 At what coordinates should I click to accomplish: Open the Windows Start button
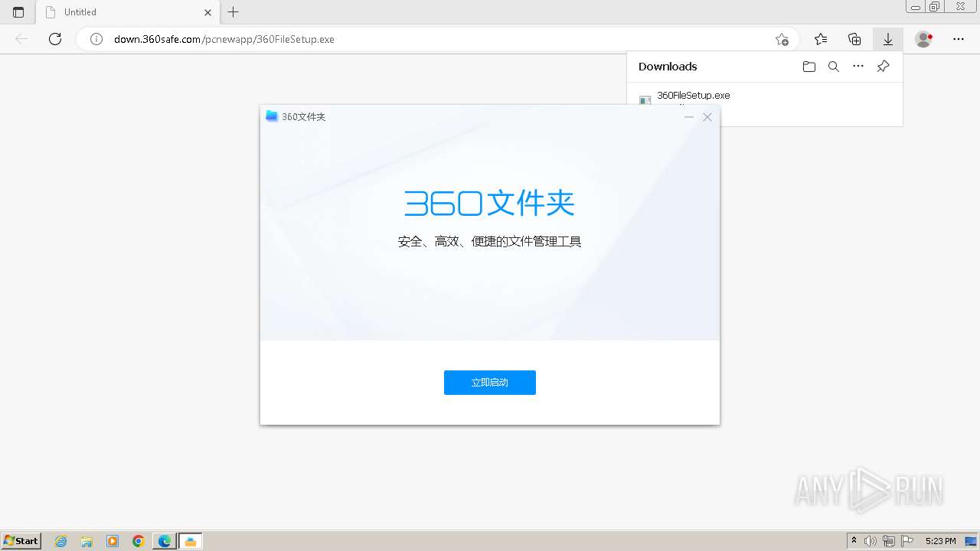(21, 541)
